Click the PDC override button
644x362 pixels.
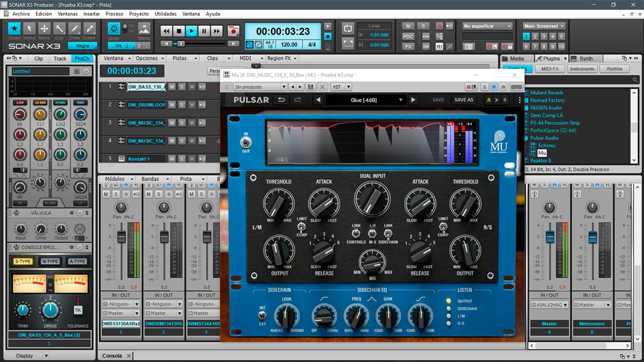point(408,36)
